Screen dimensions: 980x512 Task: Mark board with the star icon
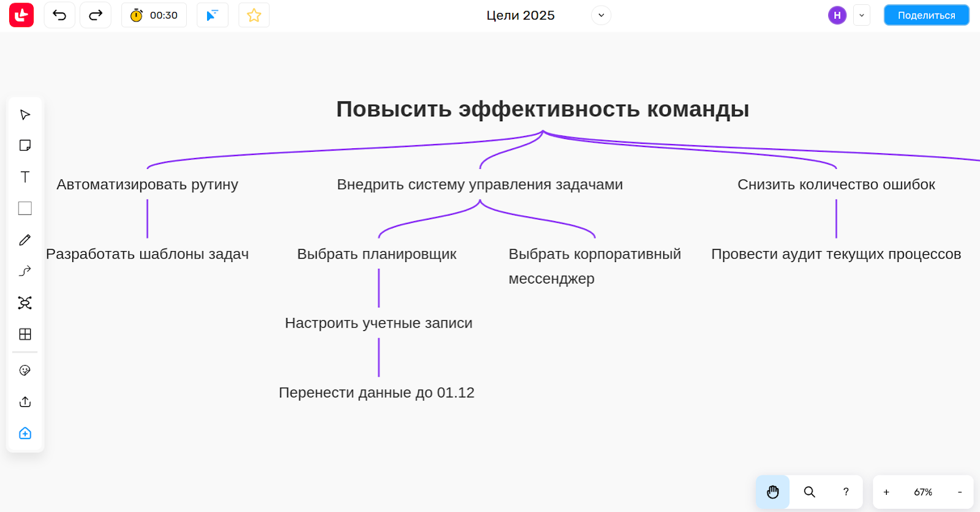(254, 15)
